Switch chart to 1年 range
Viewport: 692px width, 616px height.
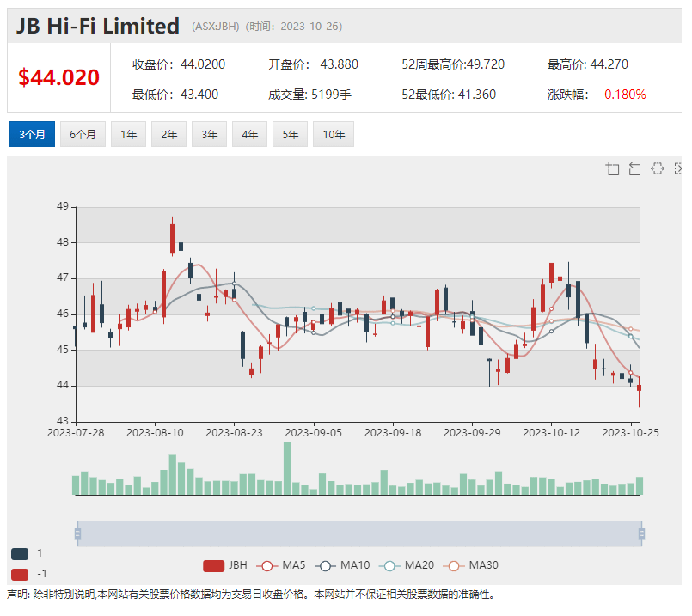click(128, 134)
